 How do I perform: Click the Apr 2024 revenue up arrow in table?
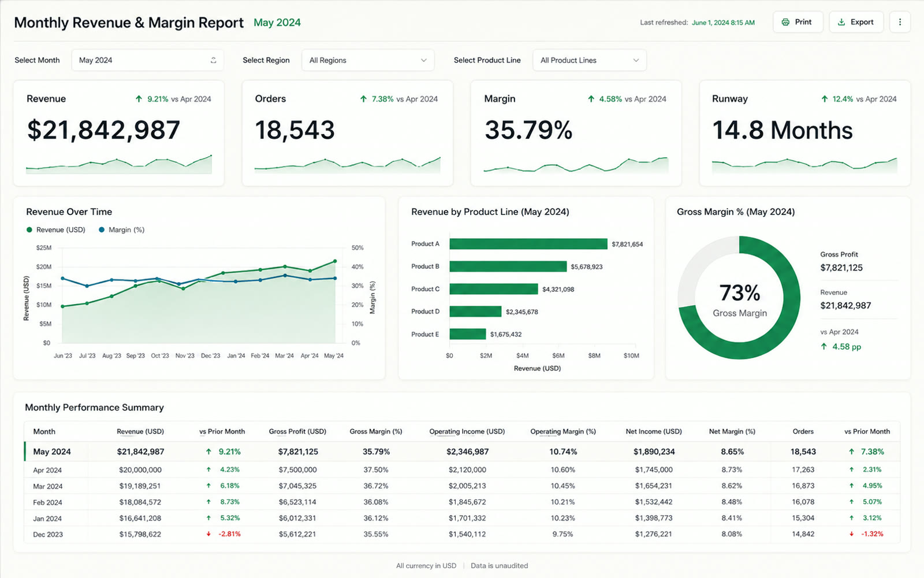point(208,469)
